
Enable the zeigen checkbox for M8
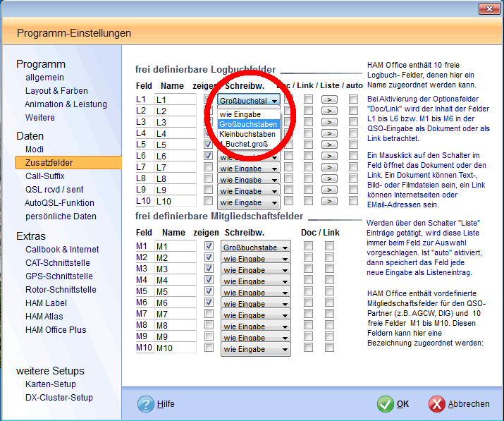[209, 325]
